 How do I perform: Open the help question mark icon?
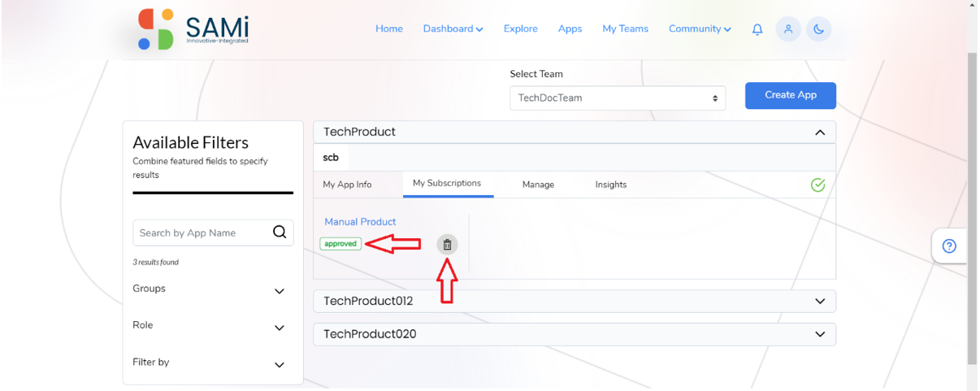[949, 246]
